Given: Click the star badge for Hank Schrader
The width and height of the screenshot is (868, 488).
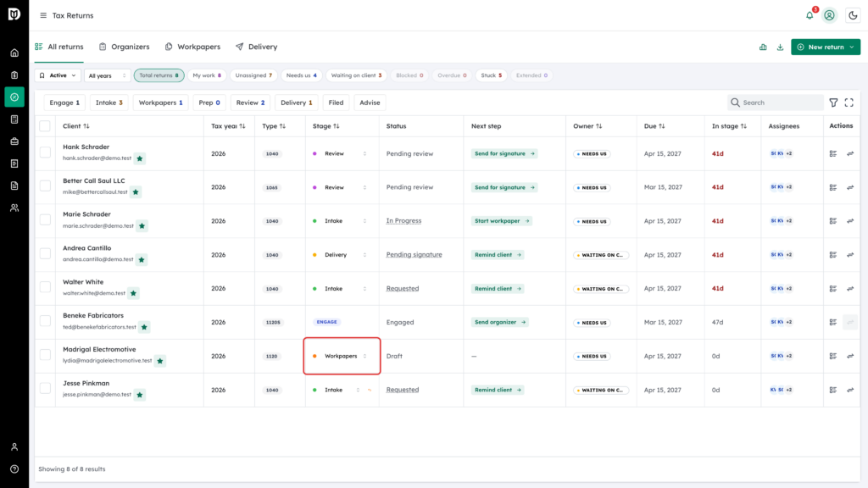Looking at the screenshot, I should click(x=140, y=158).
